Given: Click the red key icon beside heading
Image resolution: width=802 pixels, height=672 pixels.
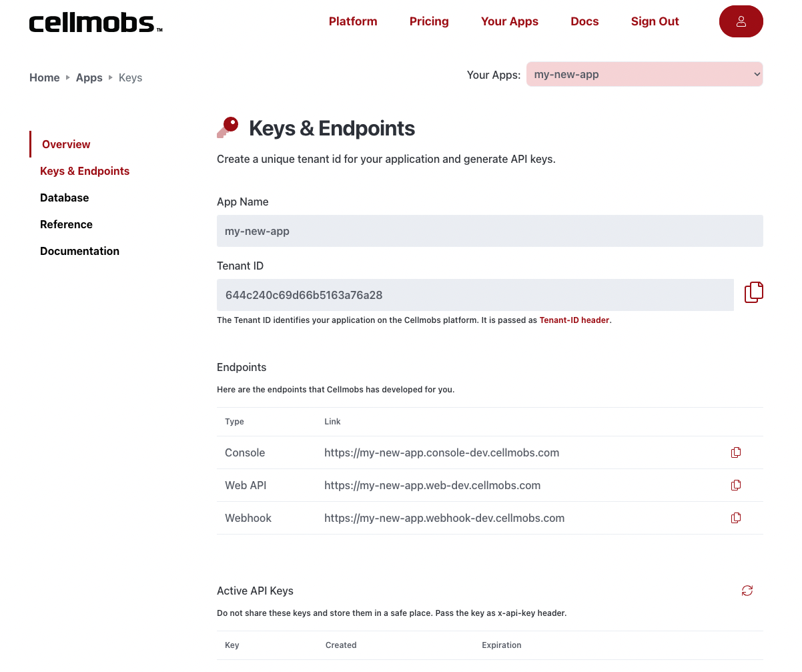Looking at the screenshot, I should 228,127.
